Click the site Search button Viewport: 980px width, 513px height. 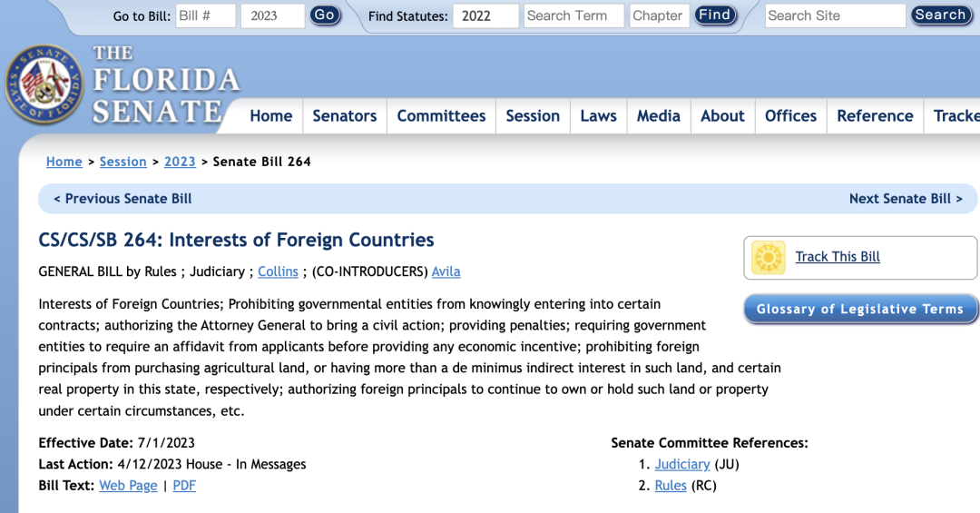tap(941, 15)
